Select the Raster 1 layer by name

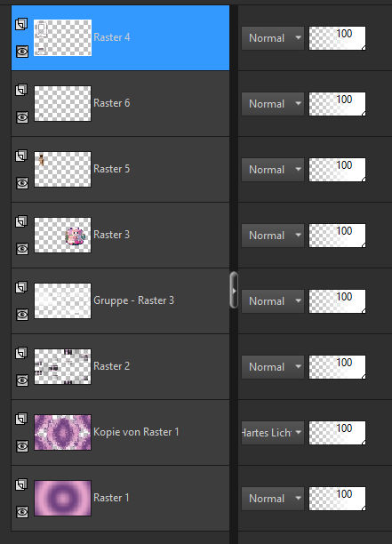[x=111, y=498]
